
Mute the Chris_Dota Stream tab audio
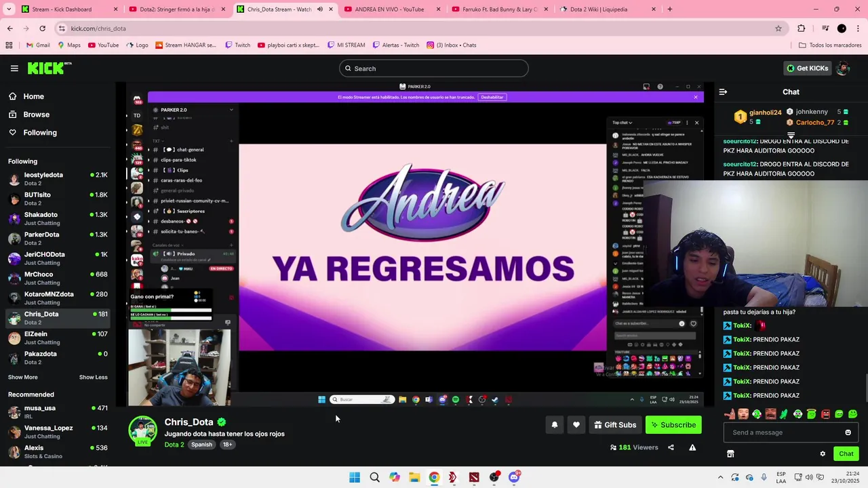point(320,9)
